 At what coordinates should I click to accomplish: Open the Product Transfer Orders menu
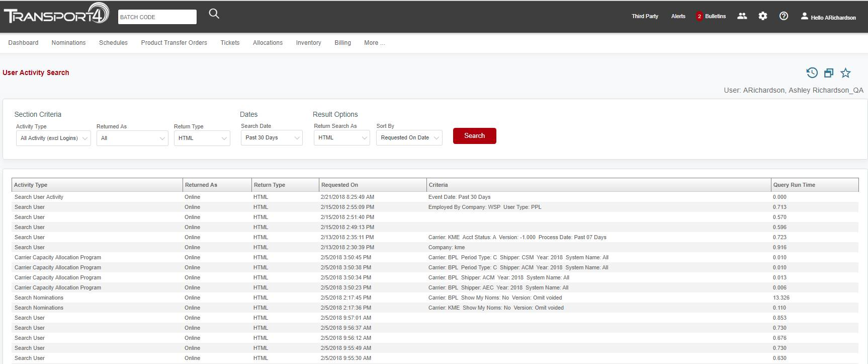coord(174,43)
